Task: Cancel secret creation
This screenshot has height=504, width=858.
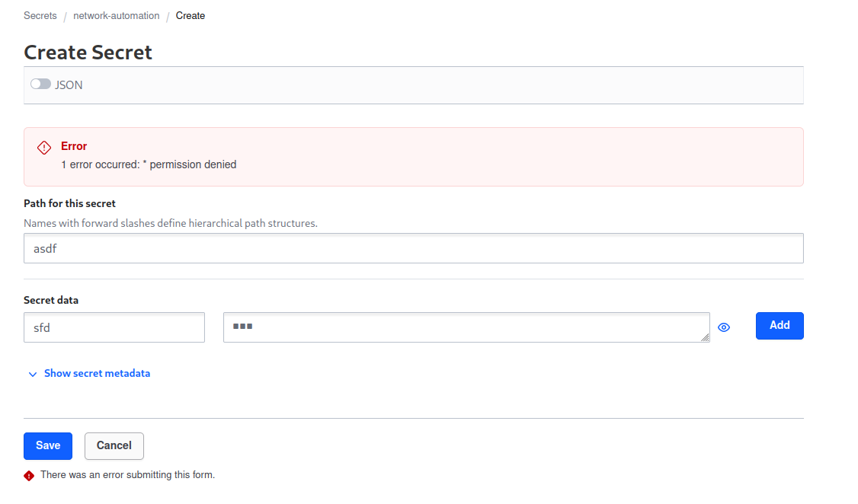Action: coord(114,445)
